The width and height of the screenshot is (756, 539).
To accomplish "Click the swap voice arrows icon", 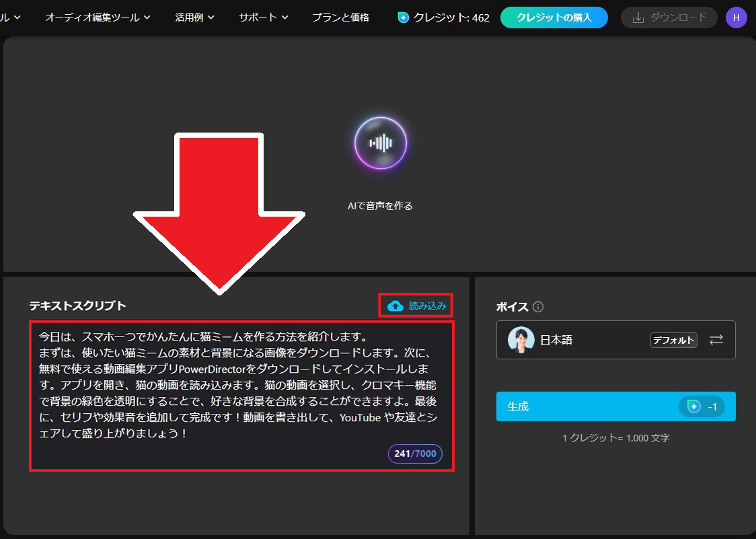I will point(716,340).
